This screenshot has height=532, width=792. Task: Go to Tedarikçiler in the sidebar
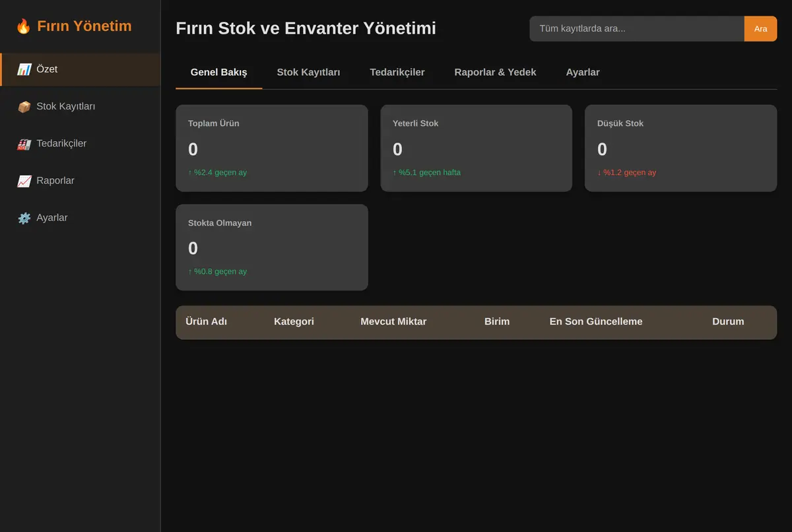click(80, 143)
